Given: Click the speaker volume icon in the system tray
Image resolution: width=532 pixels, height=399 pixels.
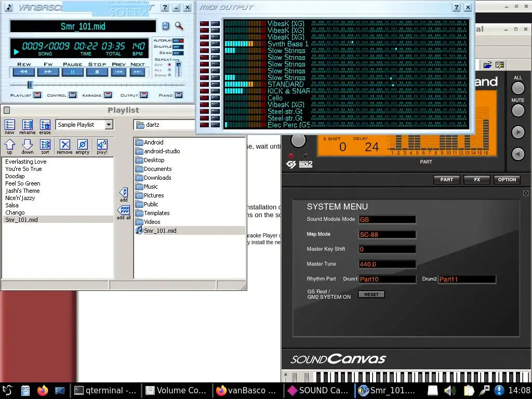Looking at the screenshot, I should pyautogui.click(x=450, y=391).
